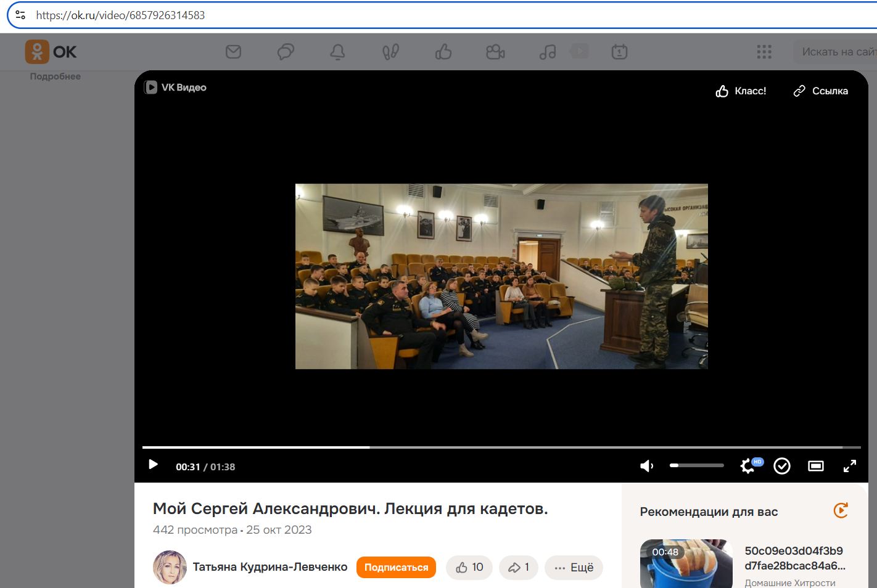
Task: Open the video camera section icon
Action: pos(495,52)
